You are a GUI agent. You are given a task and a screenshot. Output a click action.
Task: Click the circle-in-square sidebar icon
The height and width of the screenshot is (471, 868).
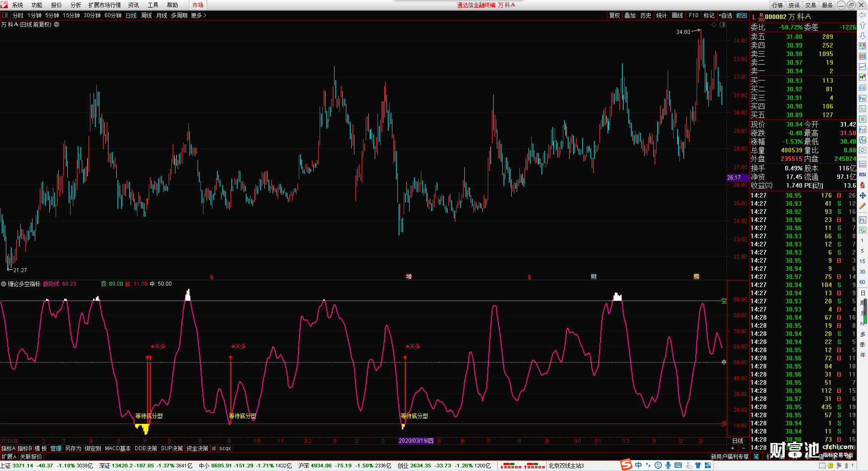point(862,151)
